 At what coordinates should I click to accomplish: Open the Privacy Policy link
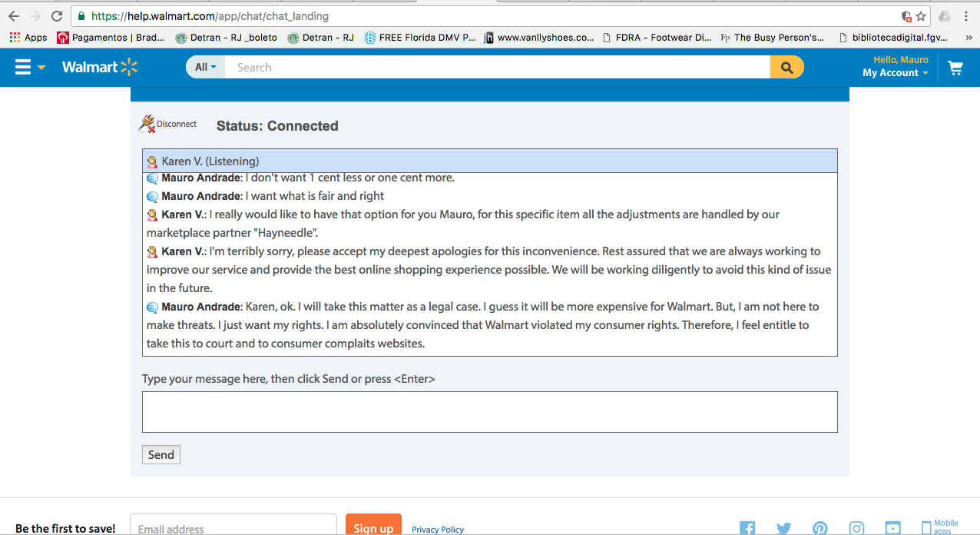[x=437, y=529]
